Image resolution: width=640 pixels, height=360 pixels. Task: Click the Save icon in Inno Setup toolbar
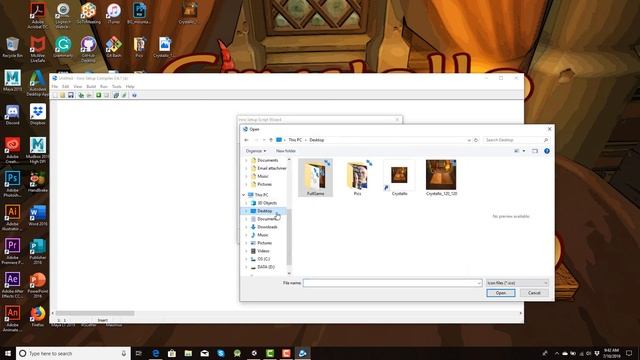71,95
